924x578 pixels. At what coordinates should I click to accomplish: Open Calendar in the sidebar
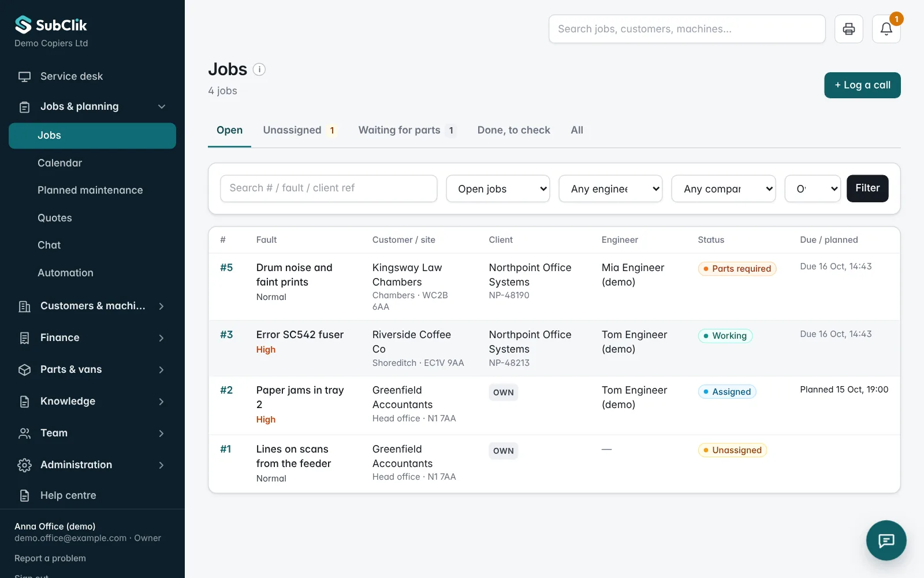coord(92,163)
